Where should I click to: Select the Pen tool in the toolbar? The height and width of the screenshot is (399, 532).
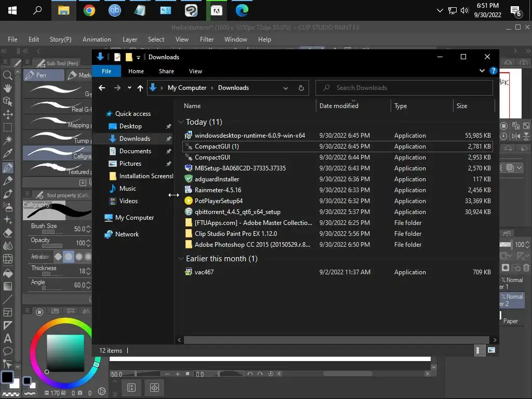click(7, 167)
